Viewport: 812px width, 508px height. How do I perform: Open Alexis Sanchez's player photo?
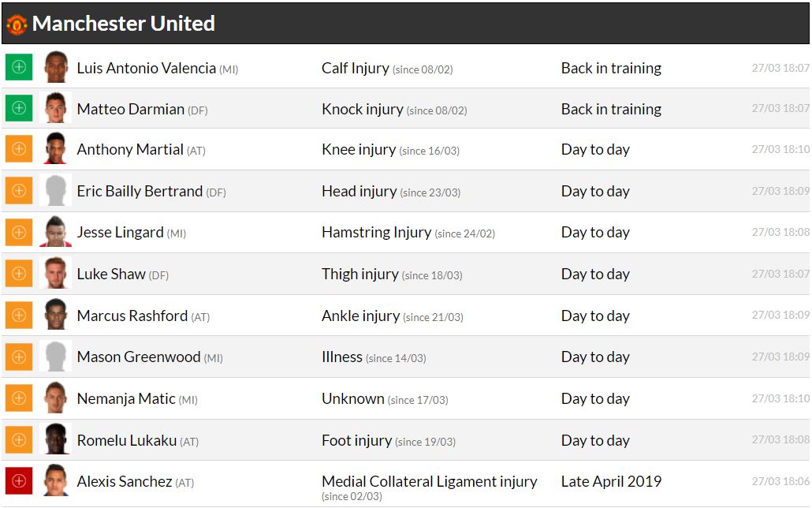coord(55,481)
